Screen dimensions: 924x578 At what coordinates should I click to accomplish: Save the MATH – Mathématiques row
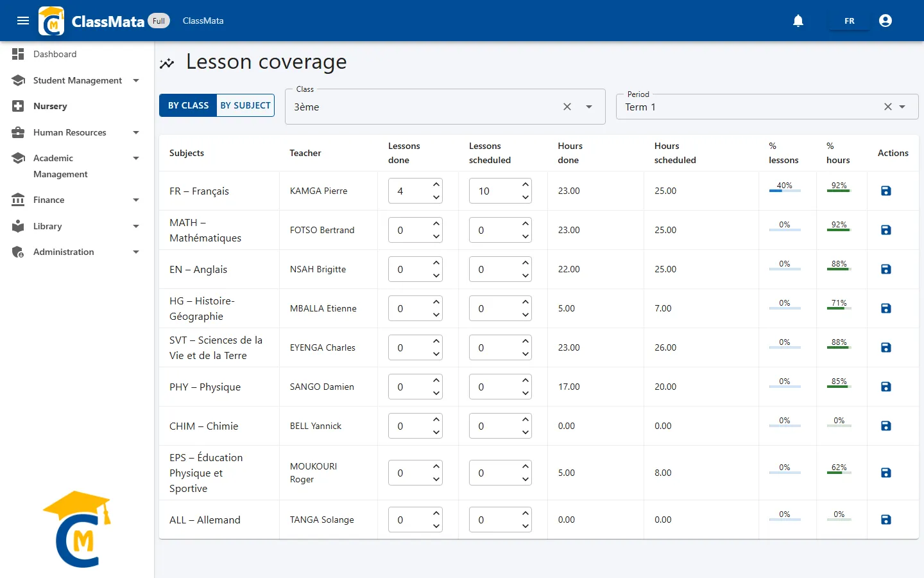[x=886, y=230]
